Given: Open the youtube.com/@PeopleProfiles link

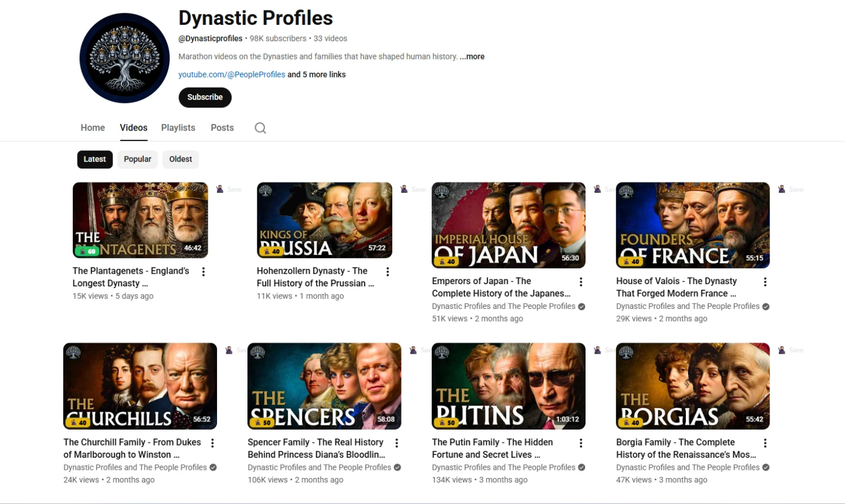Looking at the screenshot, I should 232,74.
